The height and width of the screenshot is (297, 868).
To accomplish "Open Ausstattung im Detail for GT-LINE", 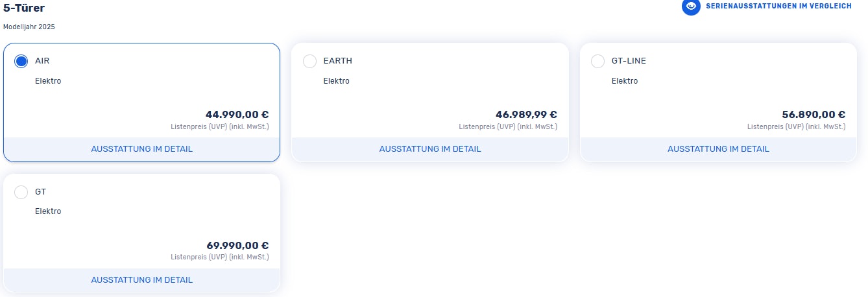I will (x=718, y=149).
